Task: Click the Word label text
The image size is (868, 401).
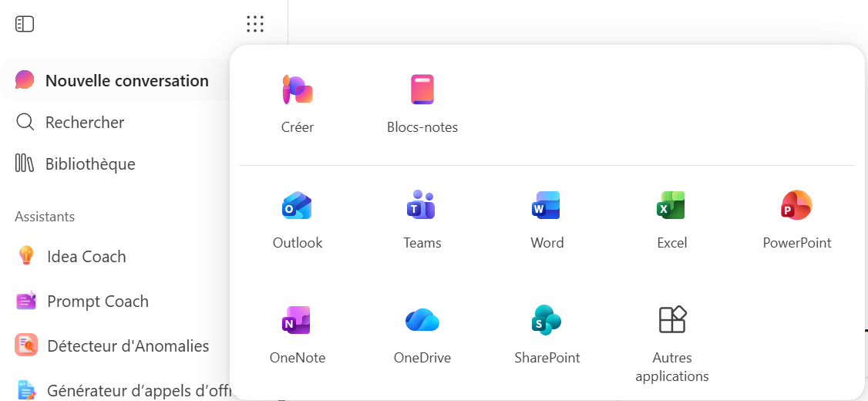Action: (547, 243)
